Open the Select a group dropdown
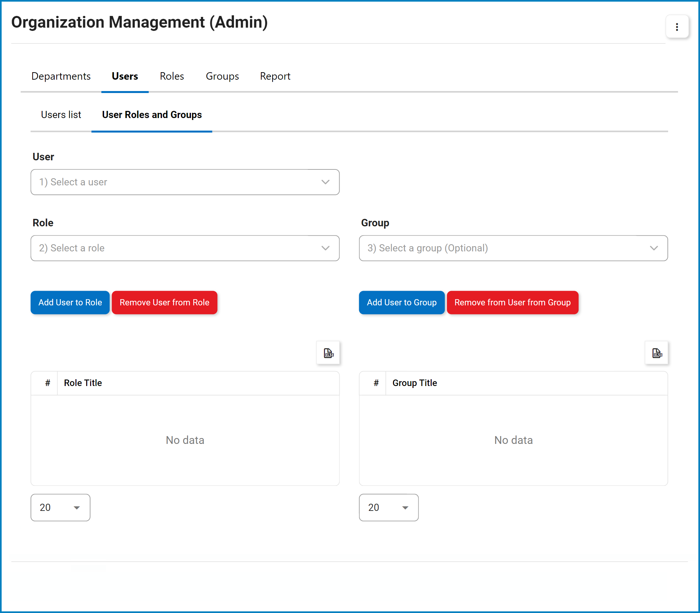 [503, 248]
